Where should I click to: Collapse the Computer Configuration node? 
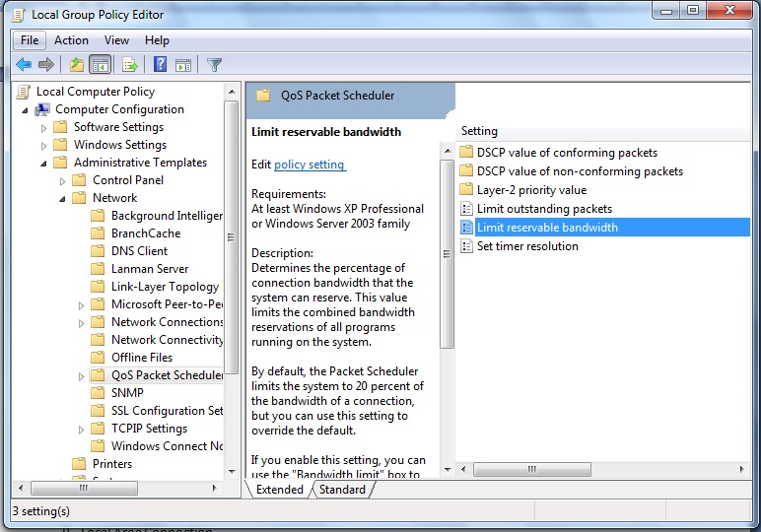25,110
